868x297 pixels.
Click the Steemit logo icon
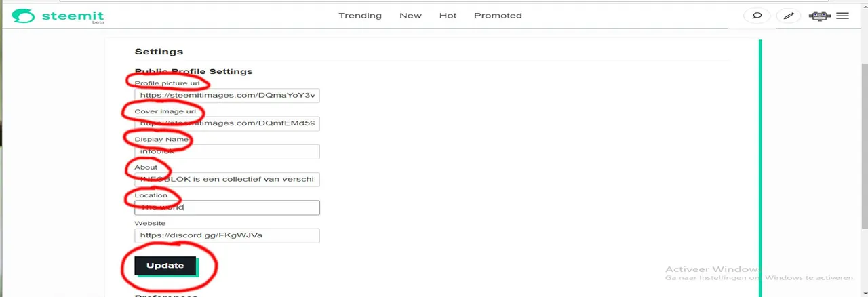coord(22,16)
